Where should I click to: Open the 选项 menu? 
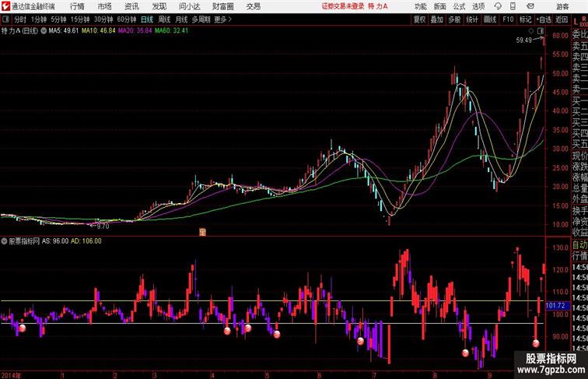click(x=478, y=6)
